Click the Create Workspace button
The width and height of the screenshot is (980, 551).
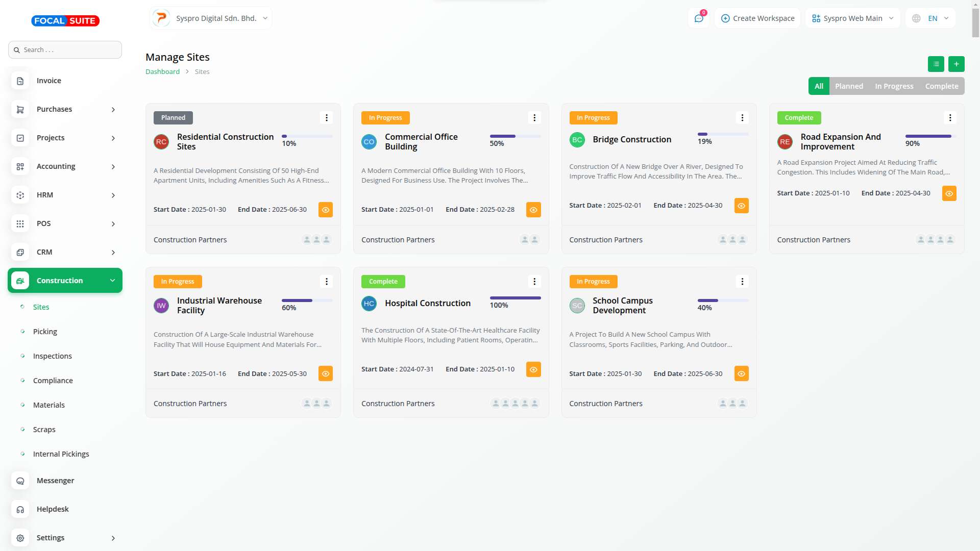click(x=757, y=18)
